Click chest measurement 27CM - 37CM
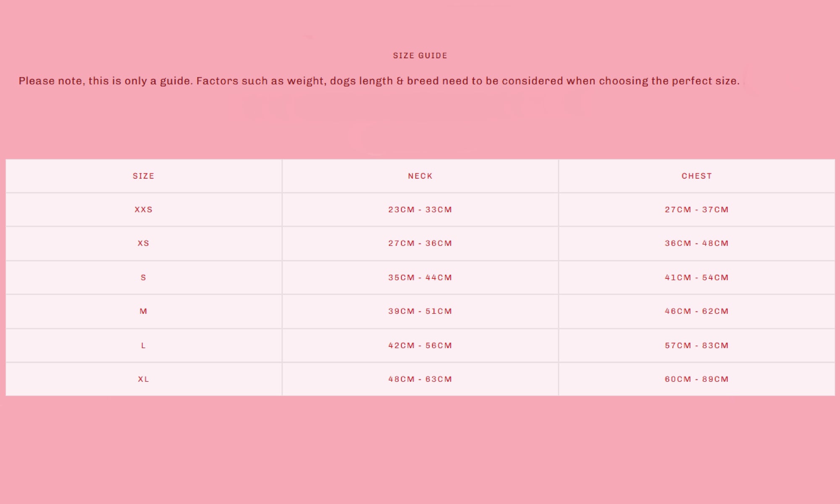840x504 pixels. pyautogui.click(x=696, y=210)
